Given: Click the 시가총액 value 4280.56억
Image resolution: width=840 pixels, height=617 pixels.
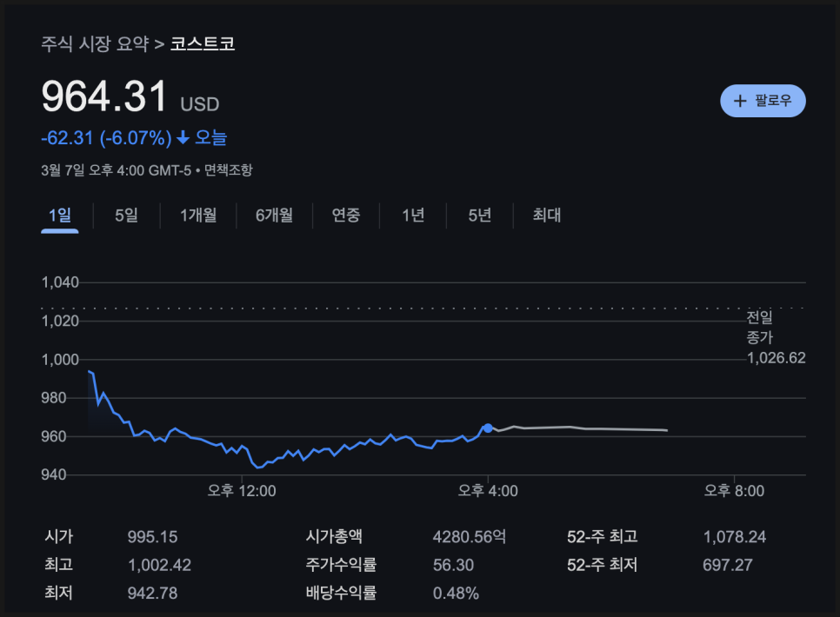Looking at the screenshot, I should [470, 537].
